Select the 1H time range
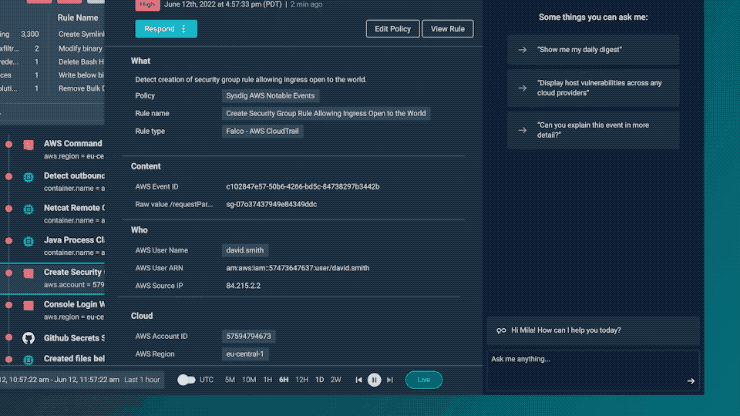740x416 pixels. (x=268, y=380)
